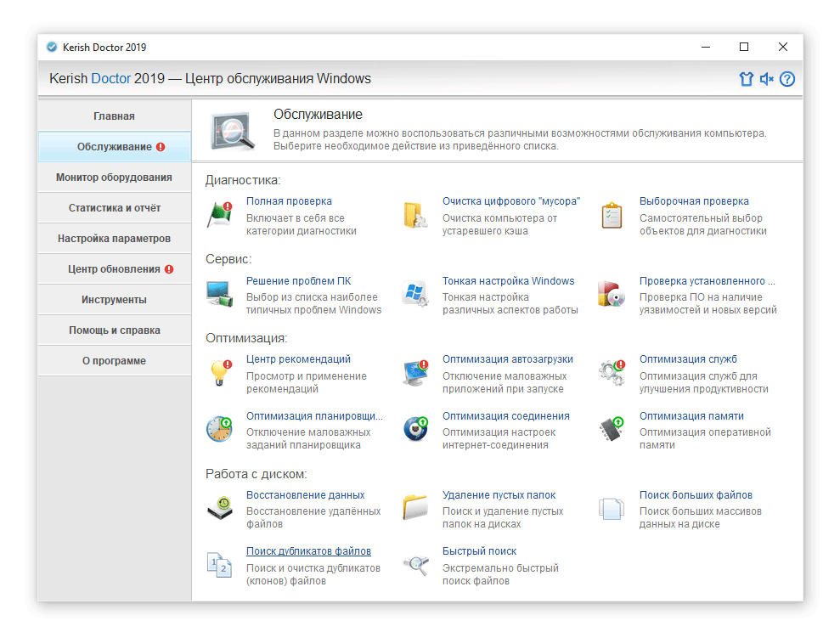
Task: Mute sound via the speaker icon
Action: [766, 79]
